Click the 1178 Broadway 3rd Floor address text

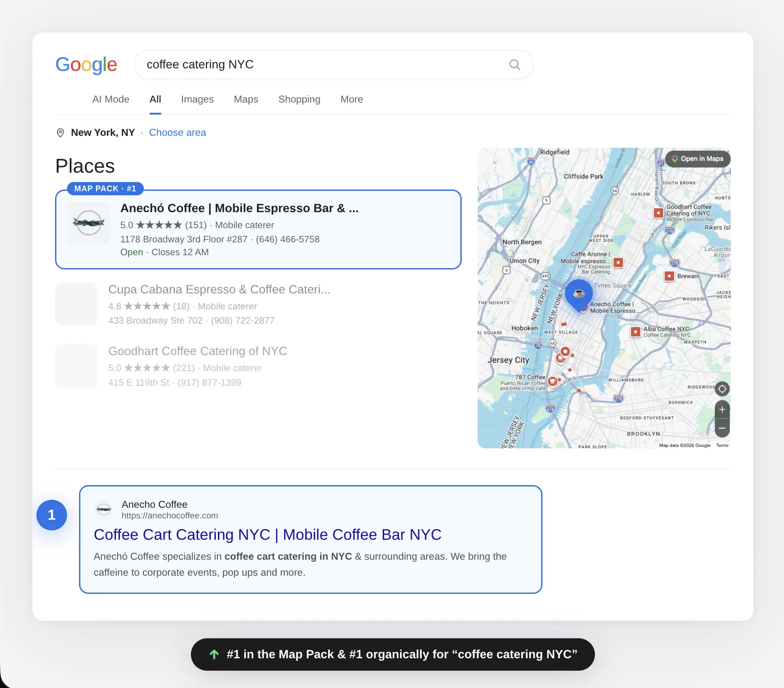pos(184,239)
